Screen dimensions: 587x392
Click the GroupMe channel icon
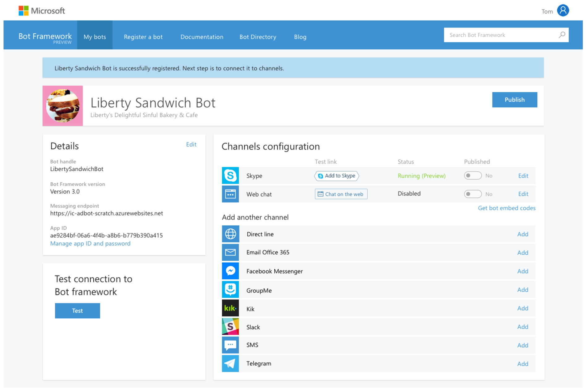230,290
